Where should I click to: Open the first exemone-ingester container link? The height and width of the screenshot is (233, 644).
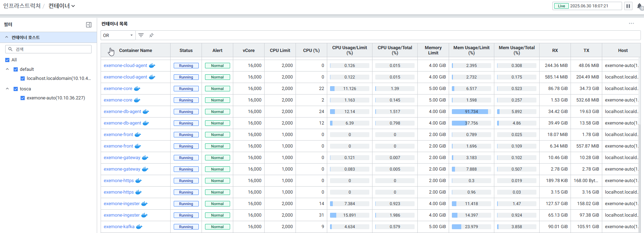pyautogui.click(x=121, y=204)
